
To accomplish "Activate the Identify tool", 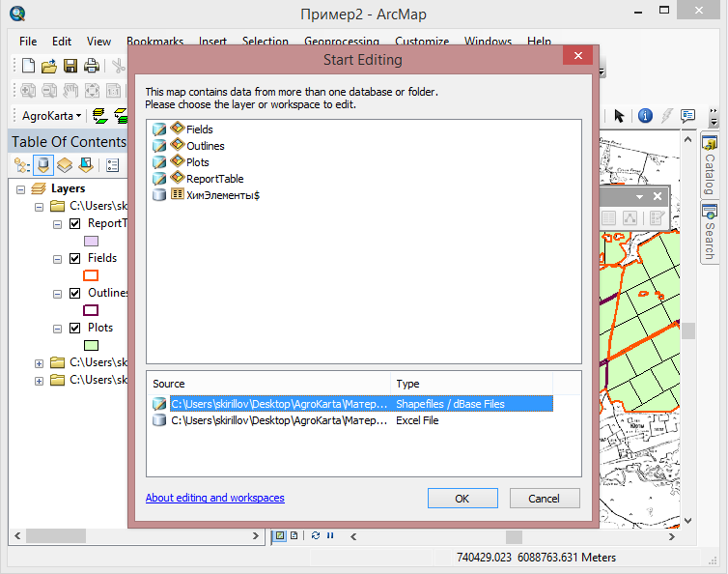I will tap(645, 115).
